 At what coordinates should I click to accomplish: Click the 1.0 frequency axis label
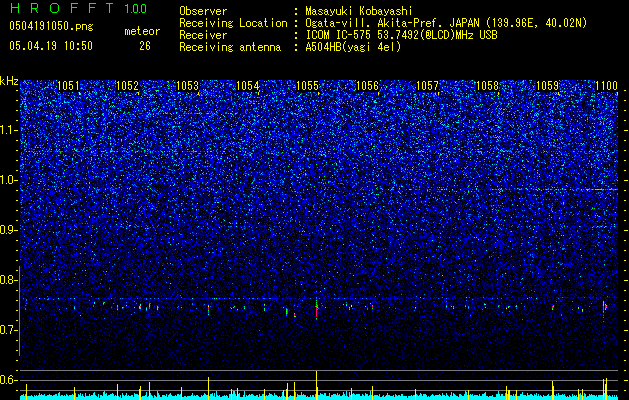tap(9, 180)
